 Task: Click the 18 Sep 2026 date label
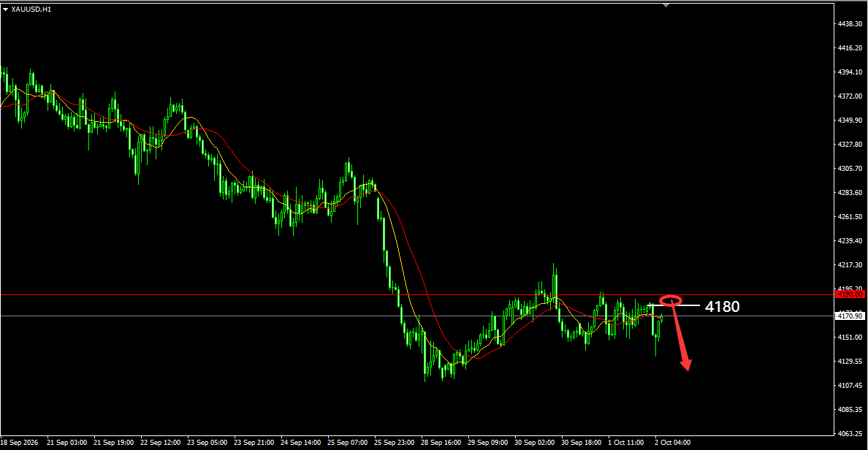point(20,443)
